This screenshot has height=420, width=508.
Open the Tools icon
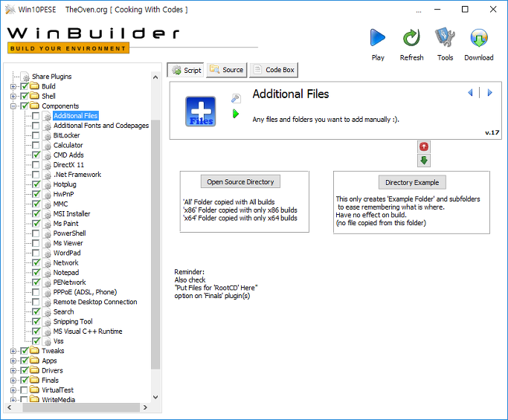click(445, 38)
